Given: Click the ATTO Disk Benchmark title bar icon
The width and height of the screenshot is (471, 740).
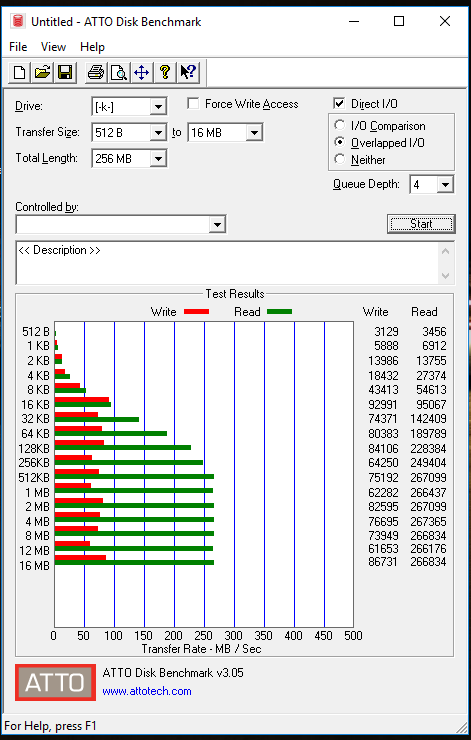Looking at the screenshot, I should pos(18,21).
